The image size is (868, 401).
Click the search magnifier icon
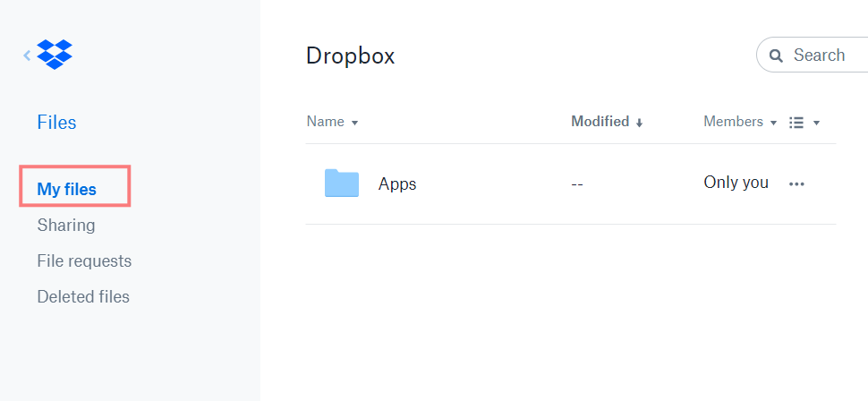pyautogui.click(x=776, y=55)
